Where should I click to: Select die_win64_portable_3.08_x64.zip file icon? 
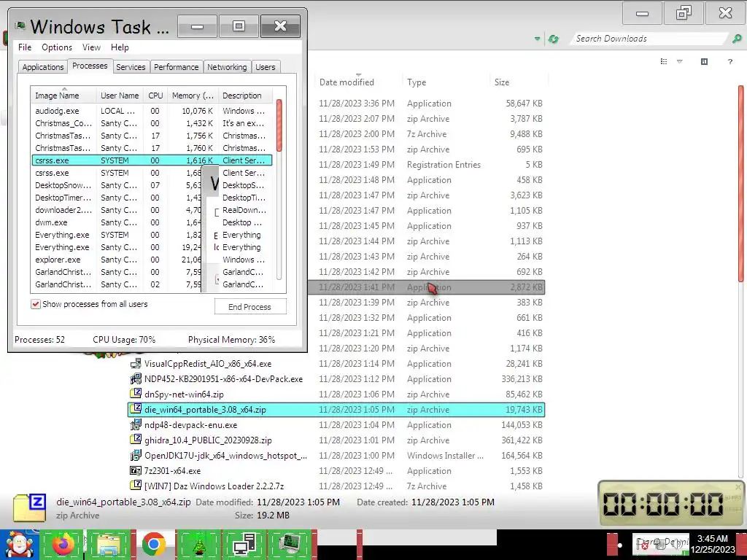click(x=136, y=409)
